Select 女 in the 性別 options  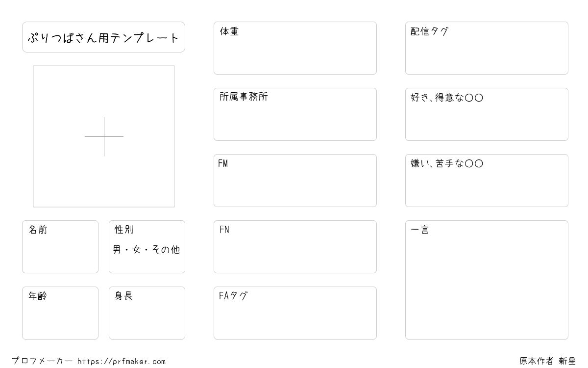pos(137,250)
